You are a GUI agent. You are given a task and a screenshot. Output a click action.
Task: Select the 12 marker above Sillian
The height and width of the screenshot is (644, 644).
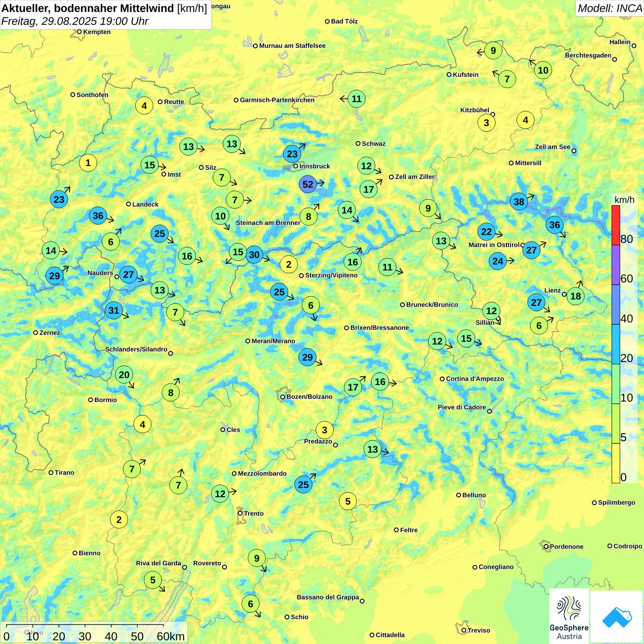[x=491, y=310]
